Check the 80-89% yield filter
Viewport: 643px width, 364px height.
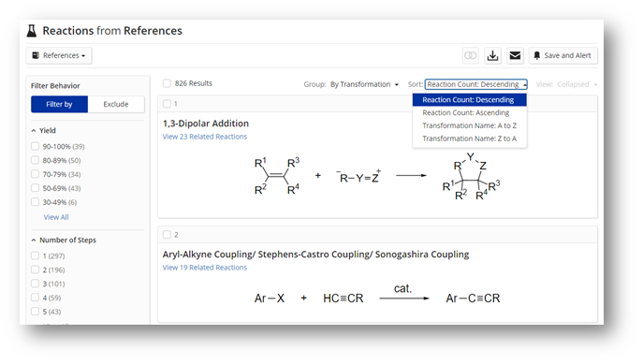(x=36, y=160)
